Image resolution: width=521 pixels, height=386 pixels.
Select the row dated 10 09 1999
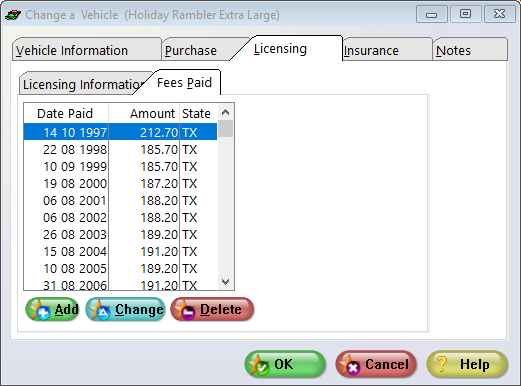(120, 166)
